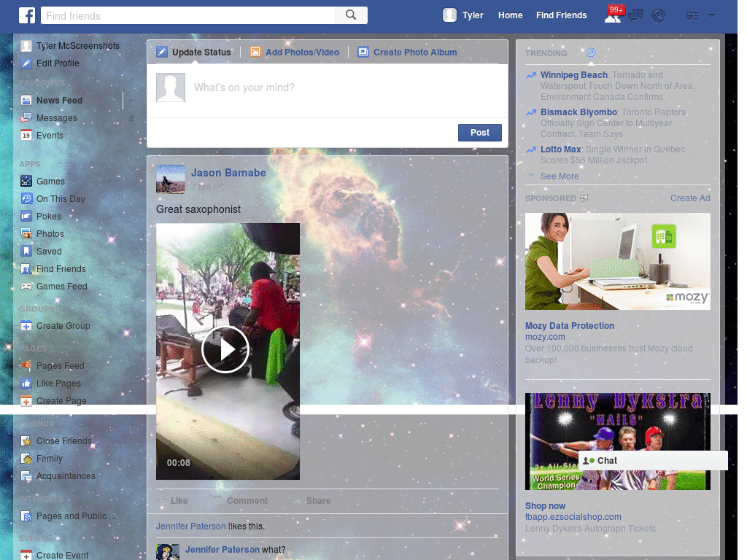The height and width of the screenshot is (560, 747).
Task: Expand the account menu arrow in top bar
Action: (x=712, y=15)
